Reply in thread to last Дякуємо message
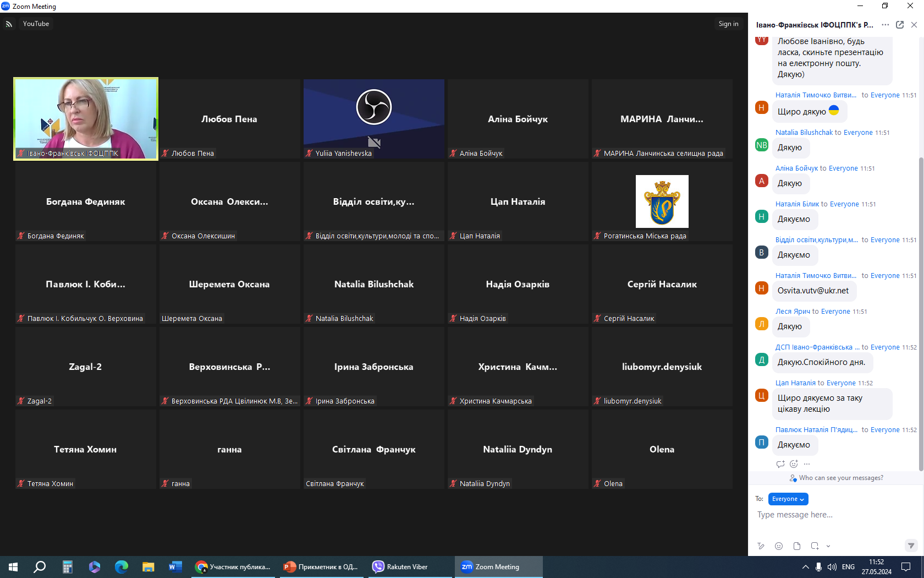The height and width of the screenshot is (578, 924). 780,464
